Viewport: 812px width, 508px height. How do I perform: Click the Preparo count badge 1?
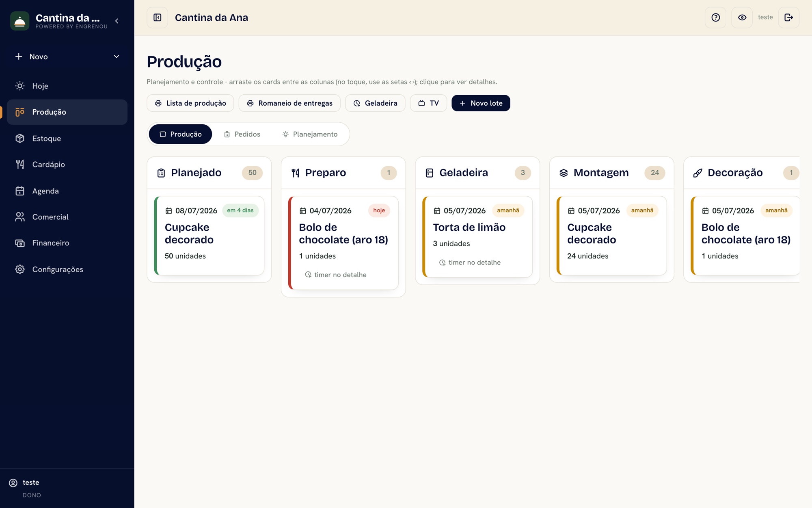389,173
